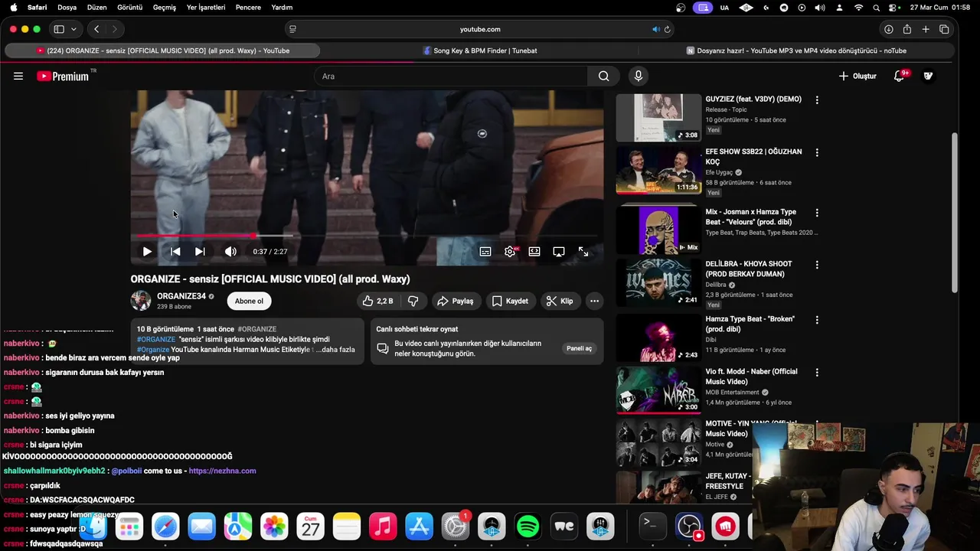980x551 pixels.
Task: Open the account avatar menu
Action: (x=928, y=76)
